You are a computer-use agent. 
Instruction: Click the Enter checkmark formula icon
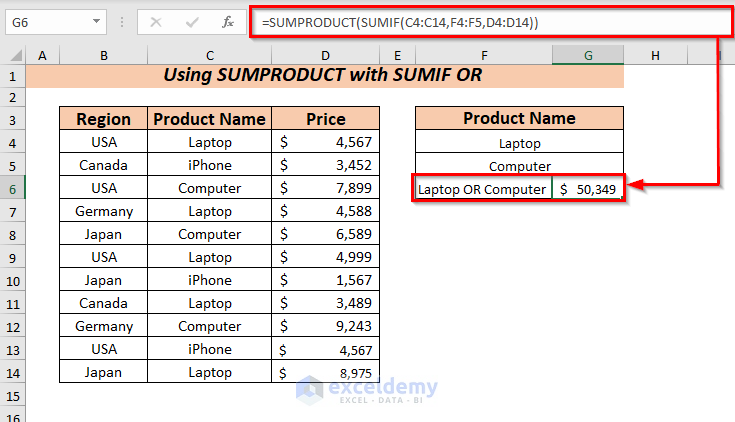[191, 21]
